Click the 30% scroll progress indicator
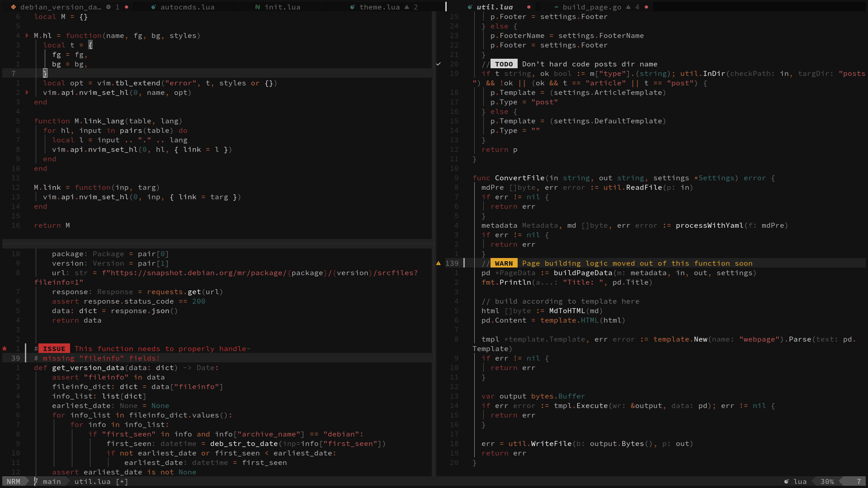The width and height of the screenshot is (868, 488). click(828, 482)
